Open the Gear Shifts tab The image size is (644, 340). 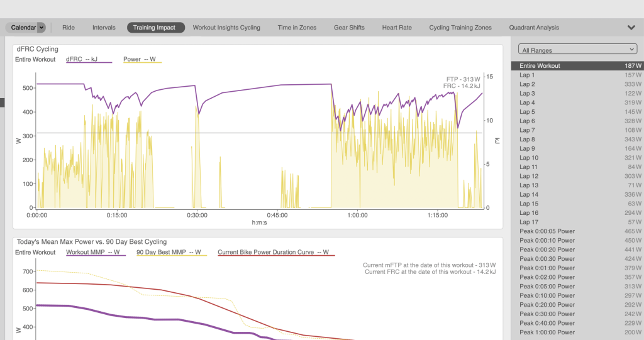point(349,28)
